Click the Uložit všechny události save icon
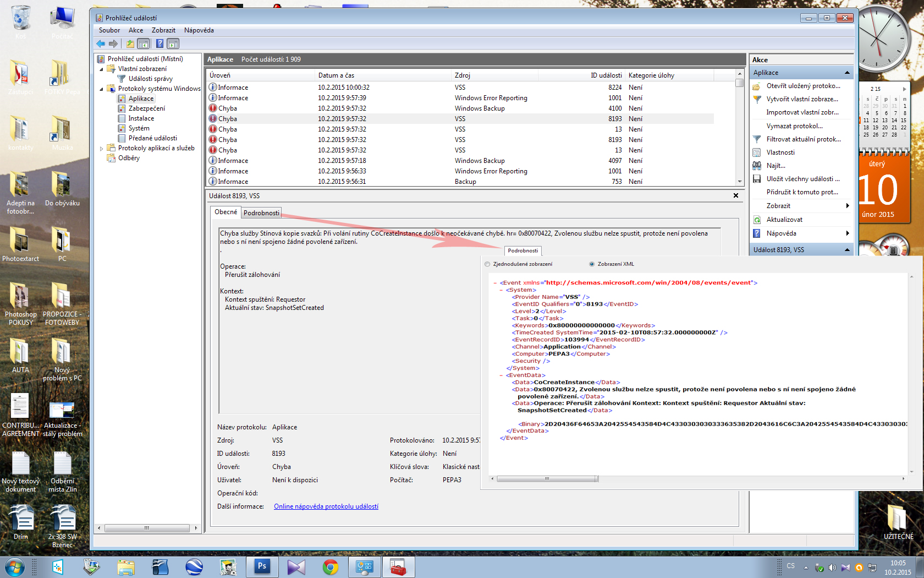924x578 pixels. click(757, 179)
